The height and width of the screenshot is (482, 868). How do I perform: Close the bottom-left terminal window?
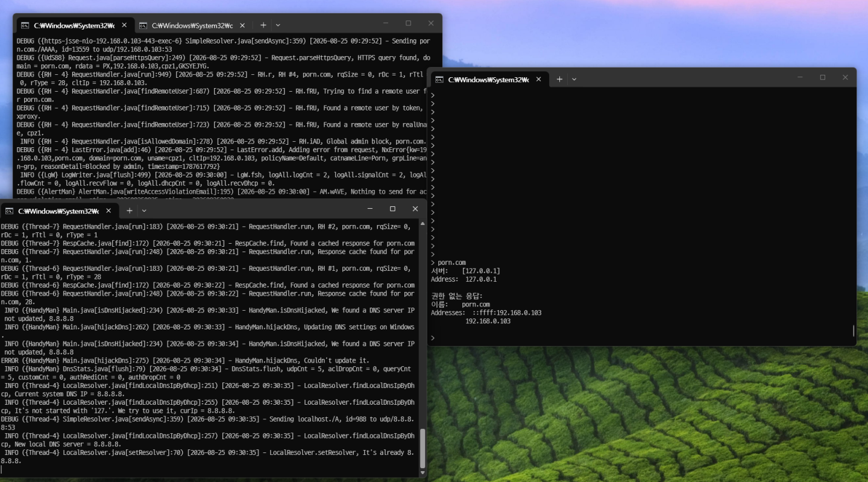pos(415,209)
